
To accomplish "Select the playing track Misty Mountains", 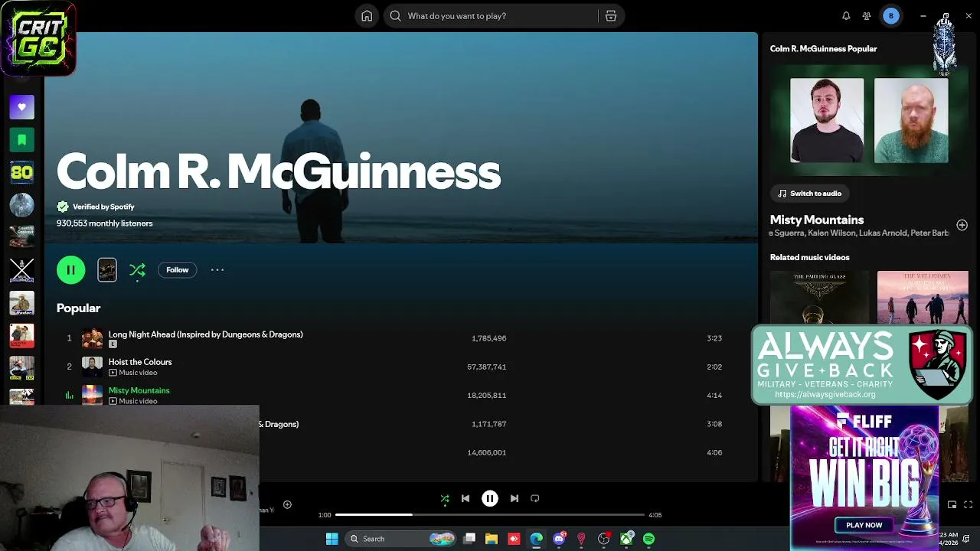I will tap(139, 390).
